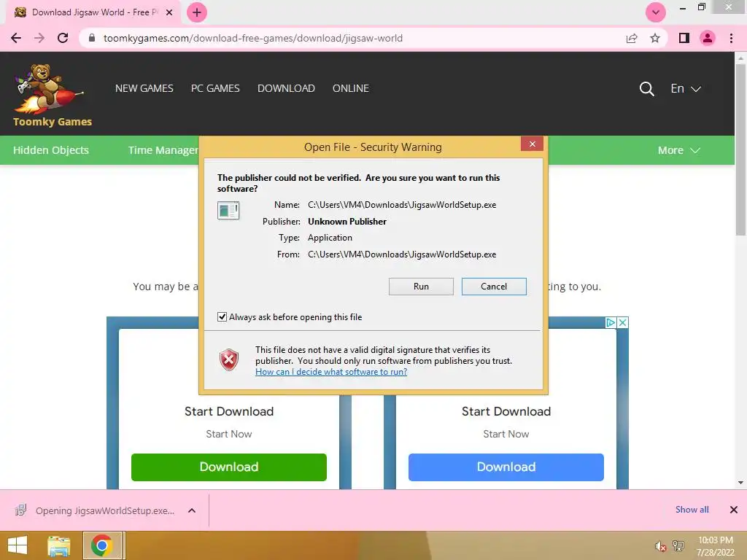Bookmark this page with the star icon
747x560 pixels.
coord(655,38)
